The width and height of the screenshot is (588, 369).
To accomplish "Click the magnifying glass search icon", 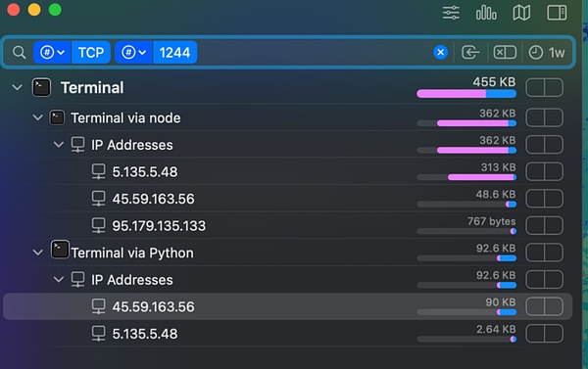I will pyautogui.click(x=20, y=53).
